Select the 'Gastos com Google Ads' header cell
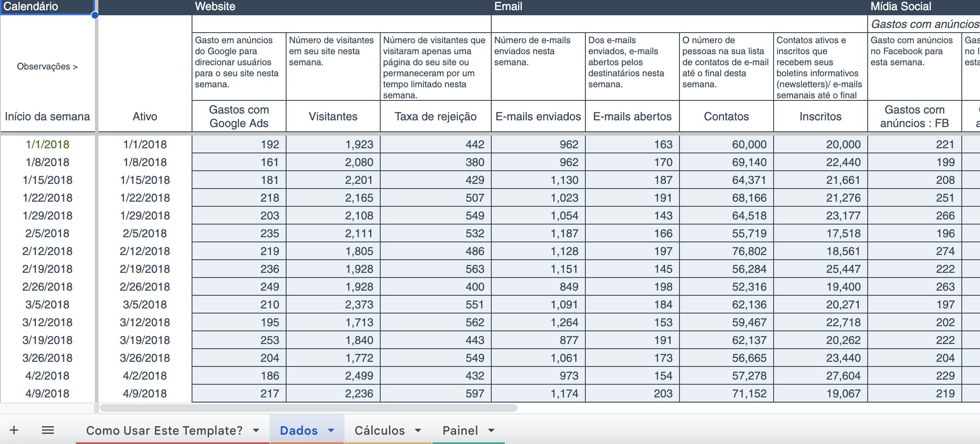980x444 pixels. click(x=239, y=116)
